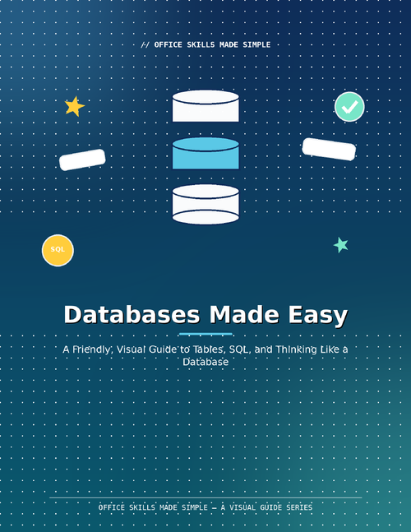Click the green checkmark badge

[x=349, y=107]
